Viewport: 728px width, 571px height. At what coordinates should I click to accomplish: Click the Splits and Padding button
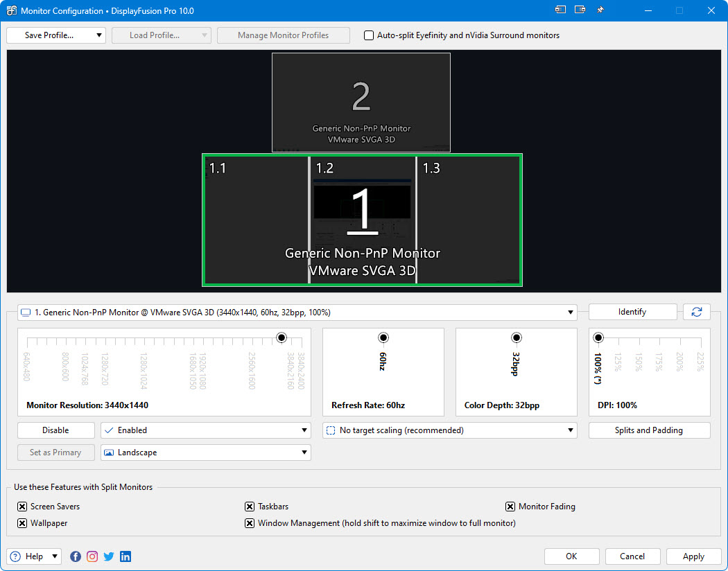[649, 430]
